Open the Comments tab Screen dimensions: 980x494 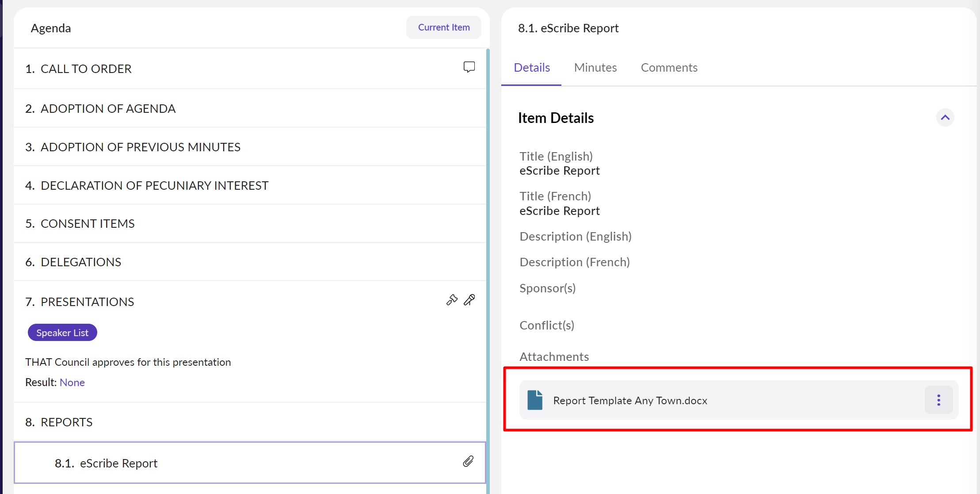669,68
